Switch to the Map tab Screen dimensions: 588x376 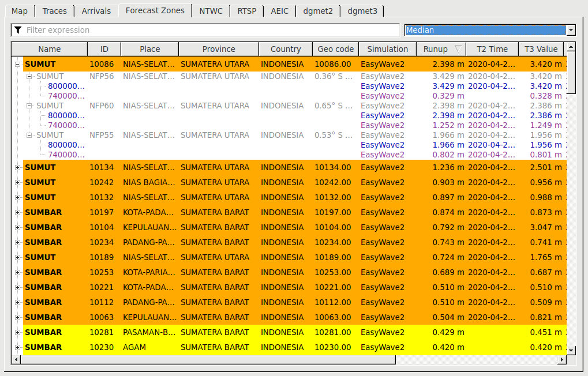click(x=20, y=11)
